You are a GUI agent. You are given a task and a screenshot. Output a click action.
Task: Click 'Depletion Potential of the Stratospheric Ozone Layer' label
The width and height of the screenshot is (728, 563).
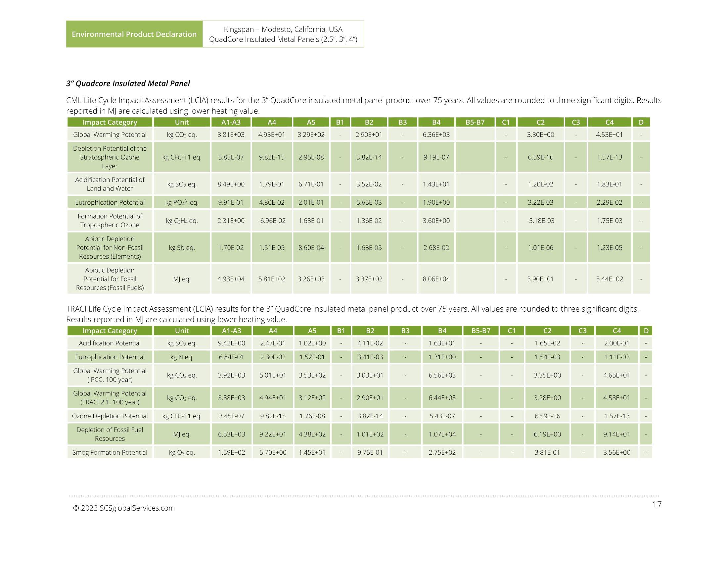(x=110, y=157)
